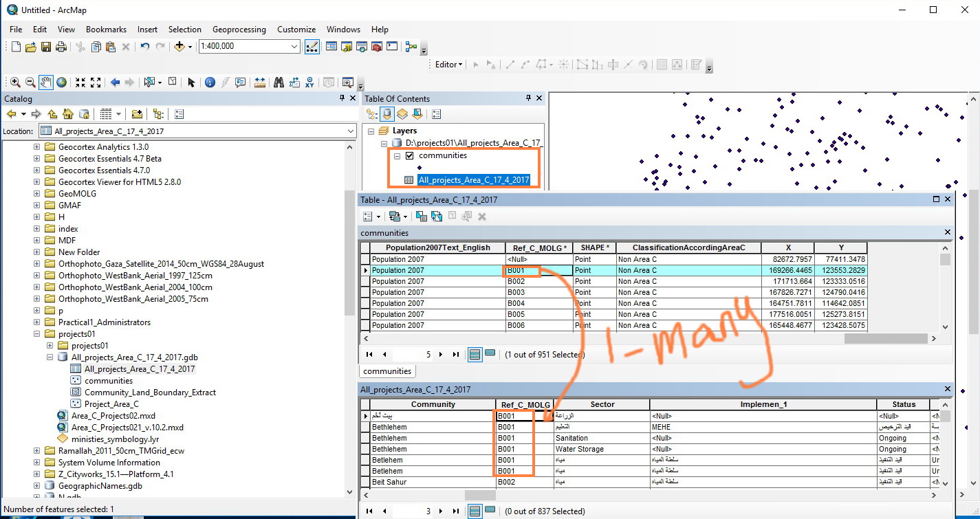
Task: Expand the projects01 subfolder in Catalog
Action: tap(50, 346)
